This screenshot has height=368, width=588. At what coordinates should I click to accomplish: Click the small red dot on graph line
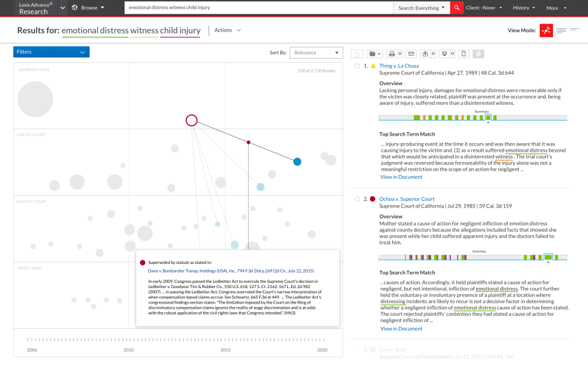248,143
